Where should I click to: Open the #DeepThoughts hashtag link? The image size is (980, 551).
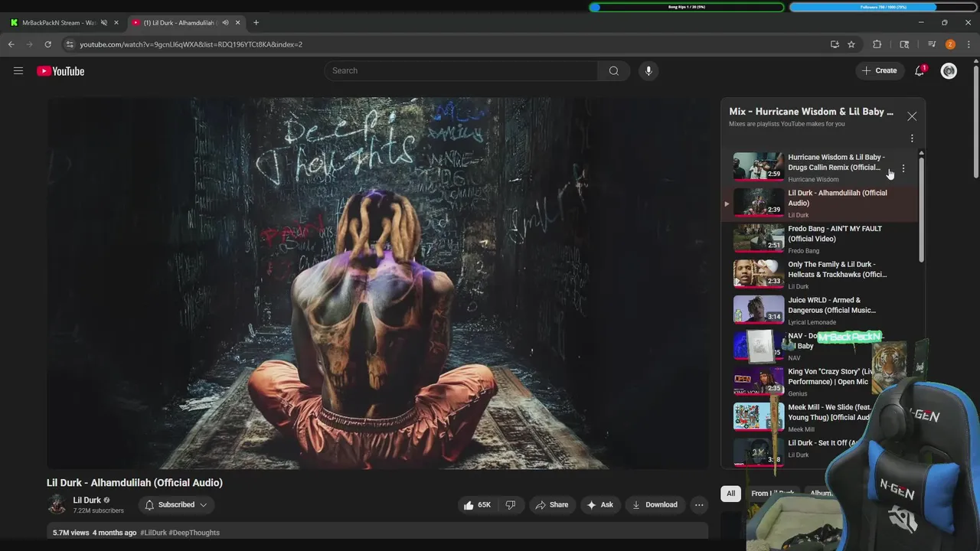coord(194,533)
